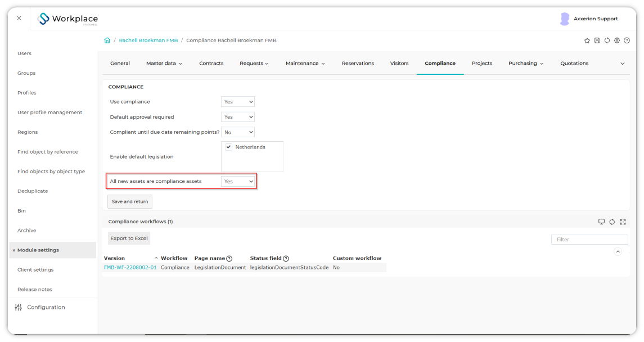
Task: Click the Save and return button
Action: [x=130, y=201]
